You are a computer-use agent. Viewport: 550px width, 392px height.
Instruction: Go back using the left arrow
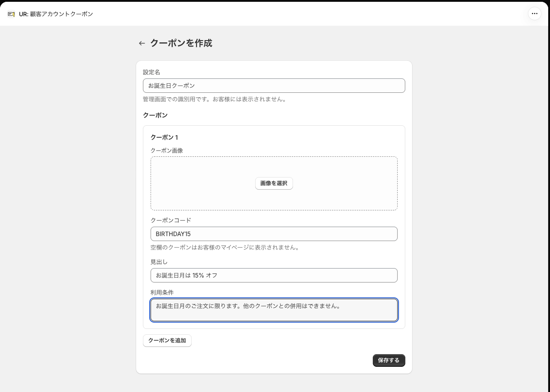(x=142, y=43)
